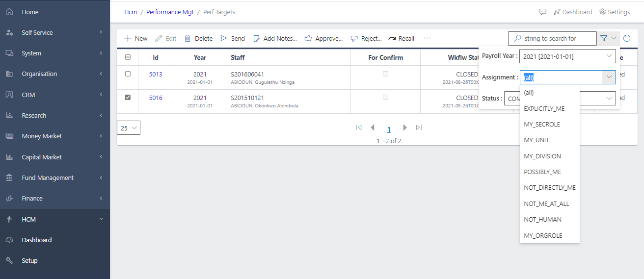The width and height of the screenshot is (644, 279).
Task: Click Reject in the toolbar
Action: [x=366, y=38]
